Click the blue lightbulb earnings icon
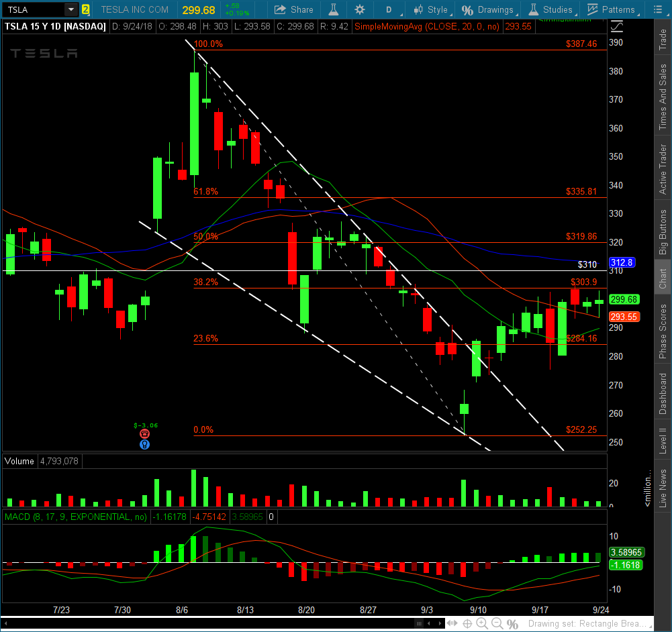This screenshot has height=632, width=672. click(x=145, y=444)
